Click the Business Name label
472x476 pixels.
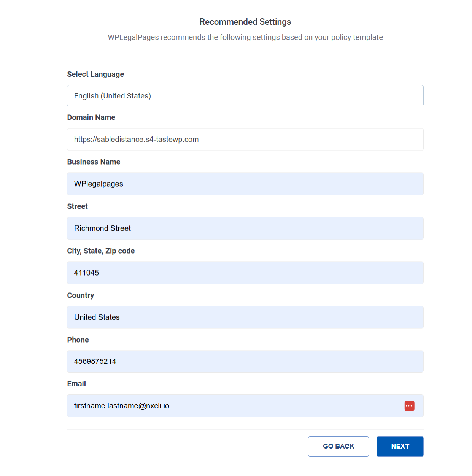pyautogui.click(x=94, y=162)
